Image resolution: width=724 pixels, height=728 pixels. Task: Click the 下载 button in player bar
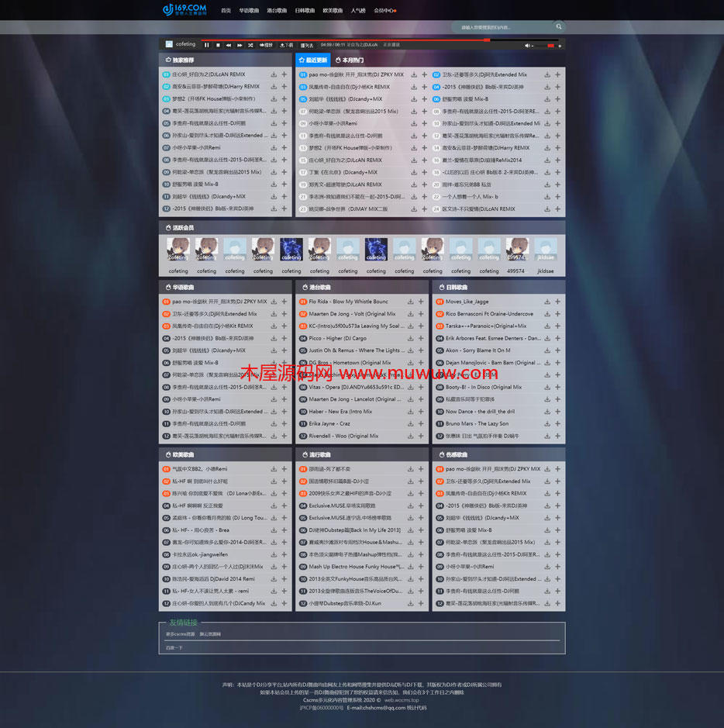pyautogui.click(x=287, y=45)
